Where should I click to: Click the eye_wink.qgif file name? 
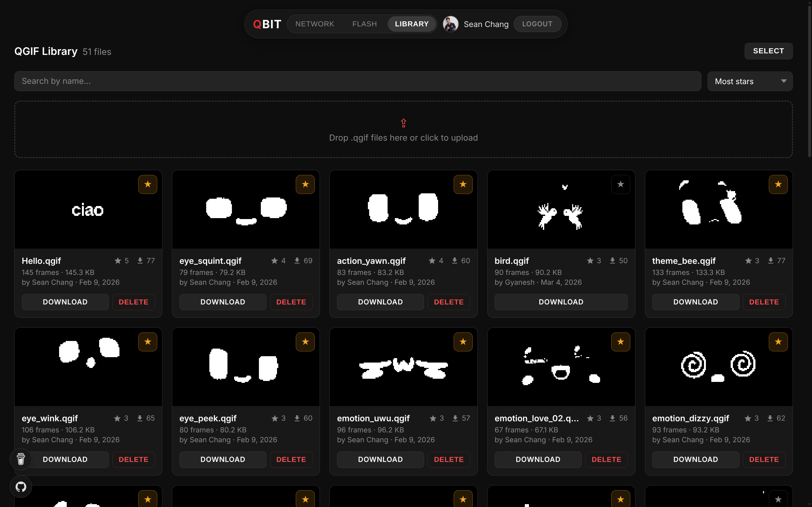pyautogui.click(x=50, y=418)
